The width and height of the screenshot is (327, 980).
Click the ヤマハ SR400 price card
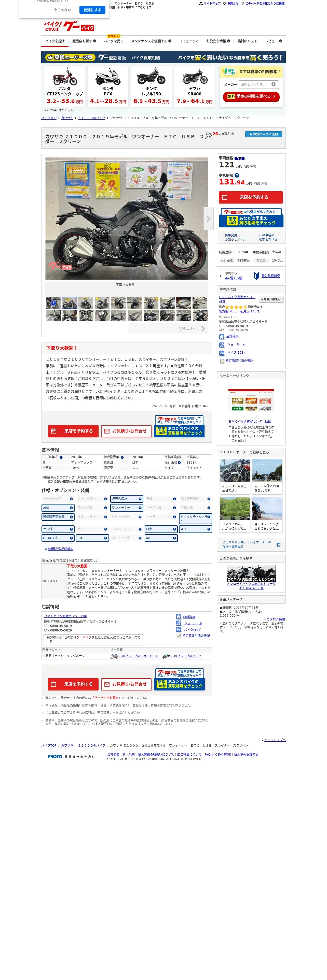(195, 86)
